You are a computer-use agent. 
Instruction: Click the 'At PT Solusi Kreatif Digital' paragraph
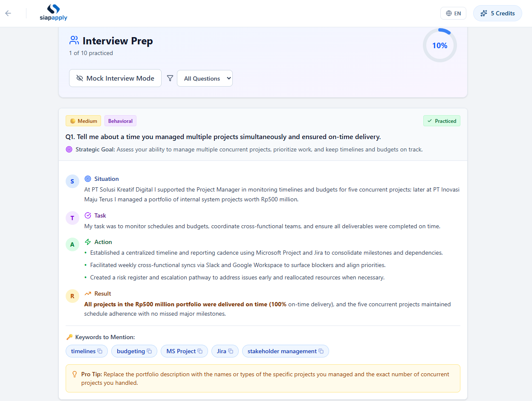(x=272, y=195)
